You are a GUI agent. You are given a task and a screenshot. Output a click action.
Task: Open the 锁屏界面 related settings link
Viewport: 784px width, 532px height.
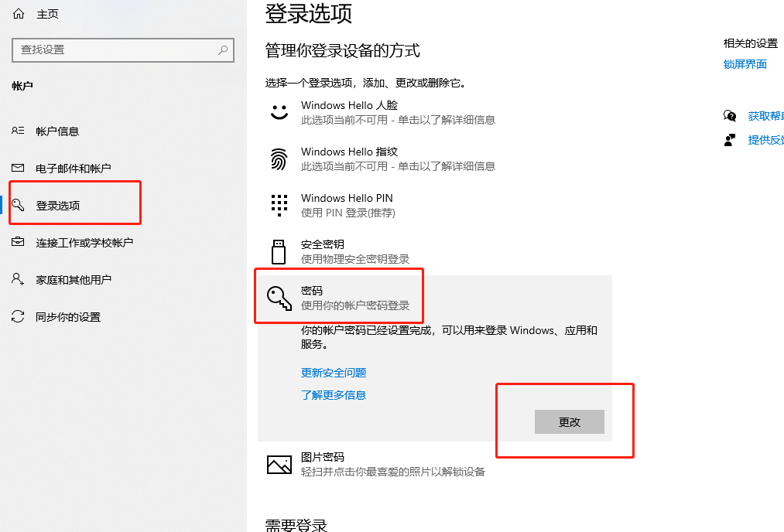(x=745, y=64)
